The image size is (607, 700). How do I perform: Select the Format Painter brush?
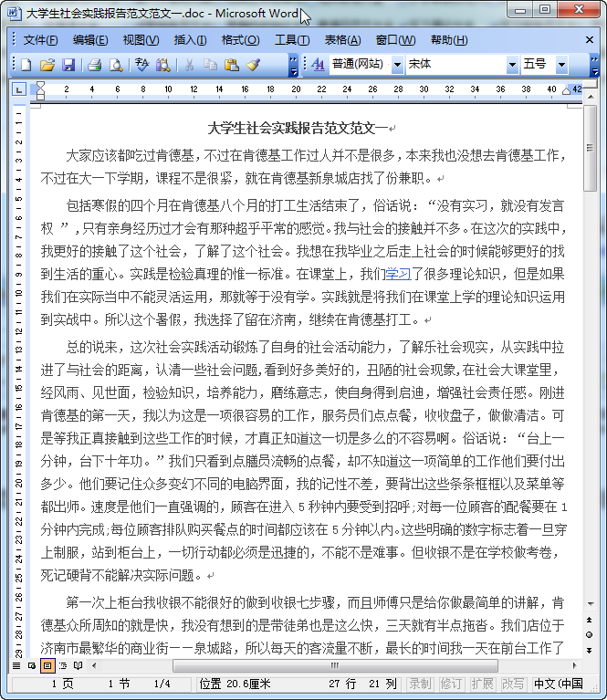pyautogui.click(x=253, y=65)
